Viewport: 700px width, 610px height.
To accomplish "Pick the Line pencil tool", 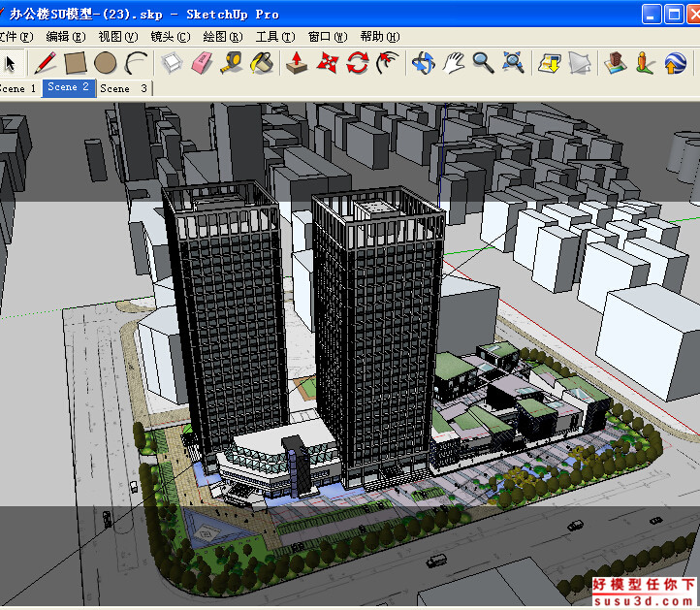I will tap(46, 63).
